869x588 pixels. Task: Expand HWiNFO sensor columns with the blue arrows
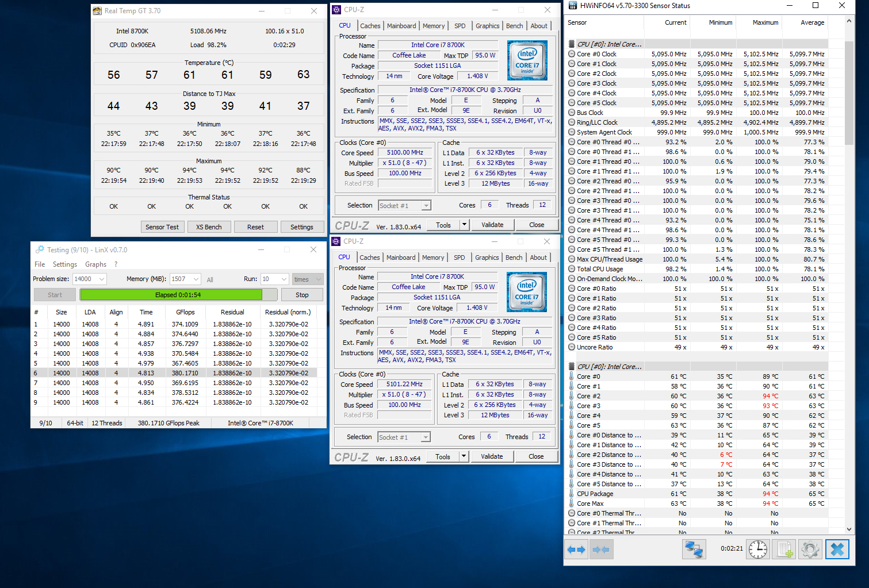point(576,549)
